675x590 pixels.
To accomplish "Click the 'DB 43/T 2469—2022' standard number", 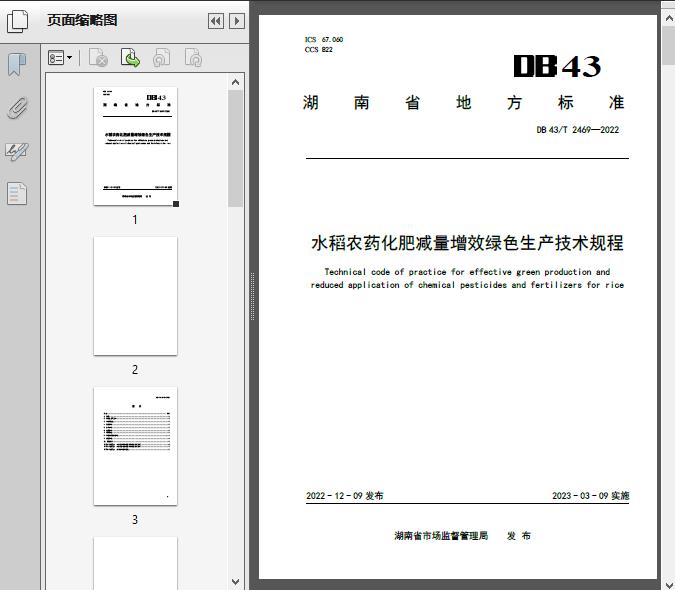I will point(577,130).
